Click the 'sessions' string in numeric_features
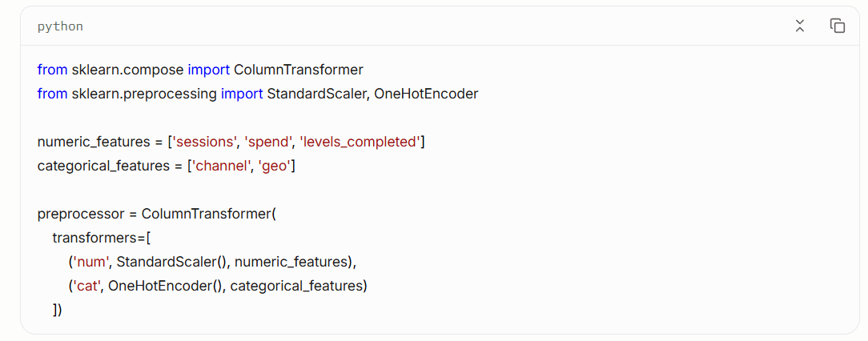Viewport: 868px width, 341px height. [205, 142]
